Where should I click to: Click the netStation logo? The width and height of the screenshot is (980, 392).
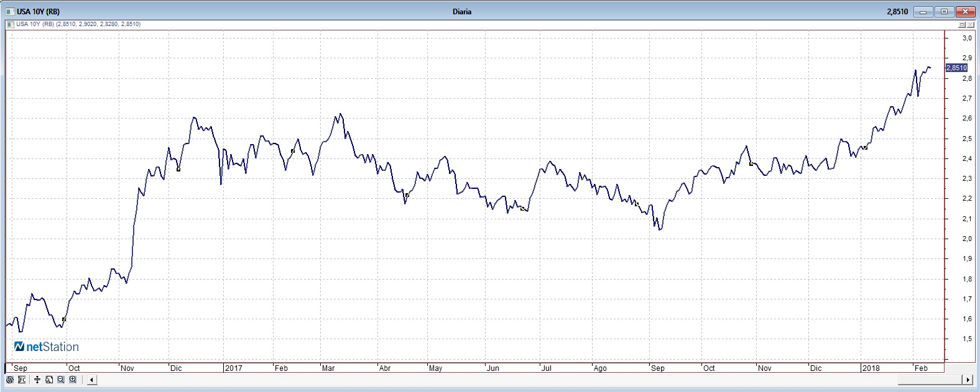[x=47, y=347]
